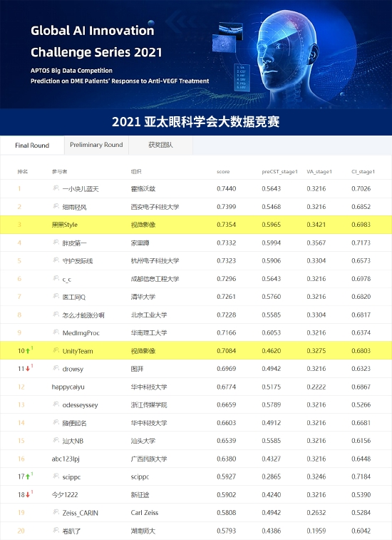Click green up arrow at rank 10
392x540 pixels.
coord(28,351)
